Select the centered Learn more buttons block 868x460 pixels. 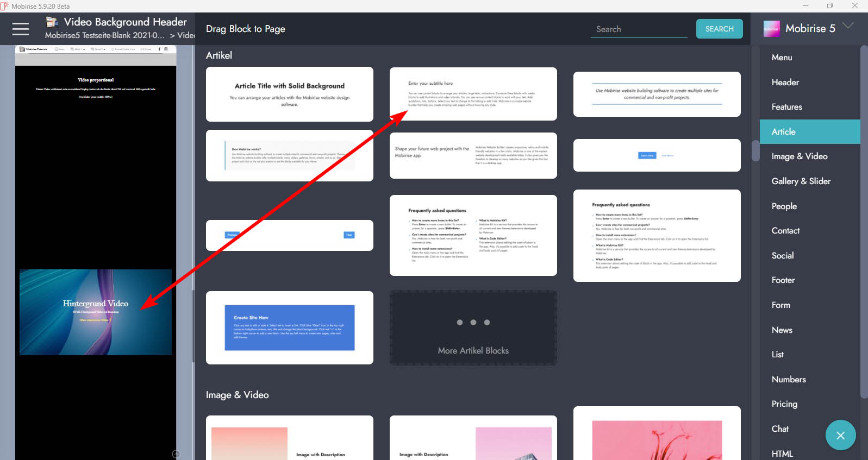tap(657, 155)
